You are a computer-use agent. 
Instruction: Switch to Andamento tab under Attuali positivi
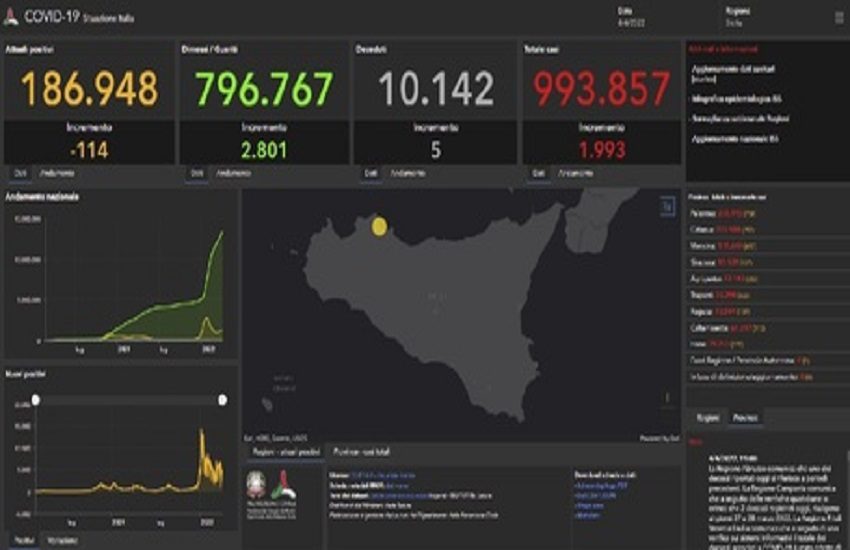coord(58,173)
